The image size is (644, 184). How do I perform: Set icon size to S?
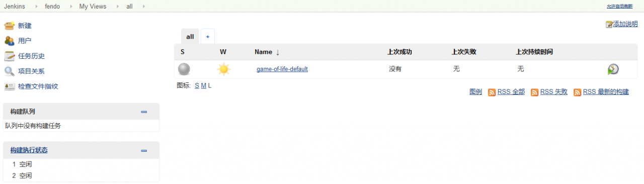[x=197, y=86]
